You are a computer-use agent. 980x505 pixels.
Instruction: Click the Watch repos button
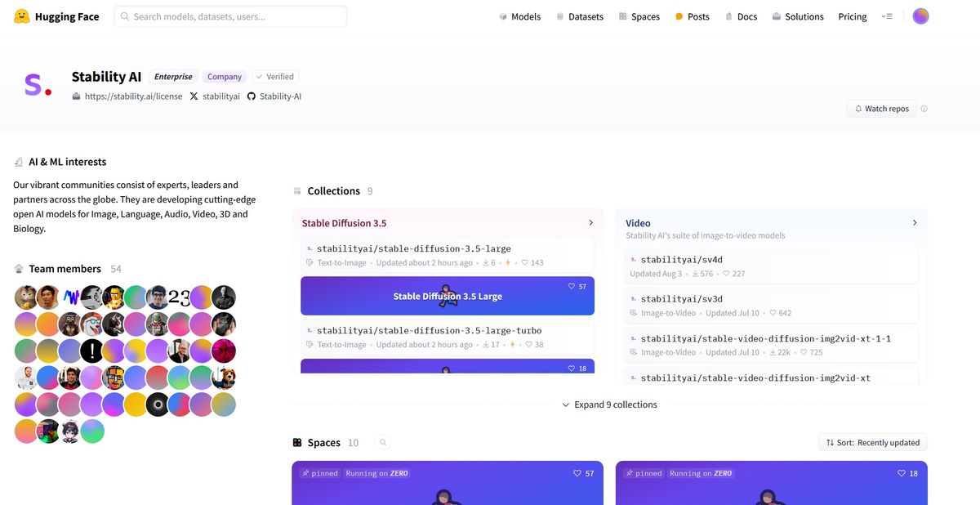click(x=881, y=108)
